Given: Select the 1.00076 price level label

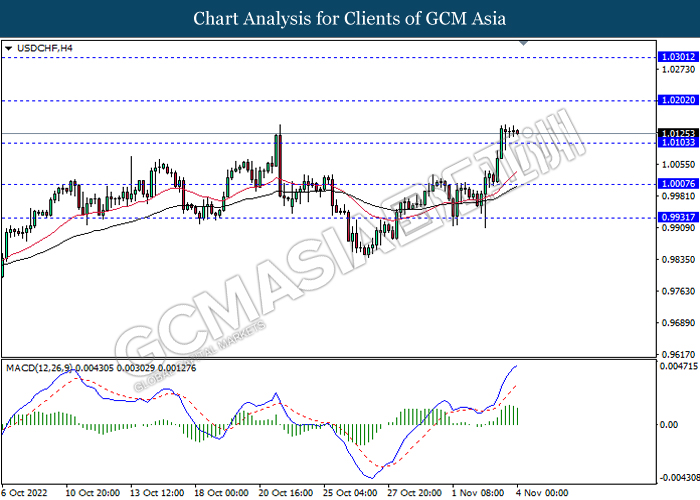Looking at the screenshot, I should tap(678, 183).
